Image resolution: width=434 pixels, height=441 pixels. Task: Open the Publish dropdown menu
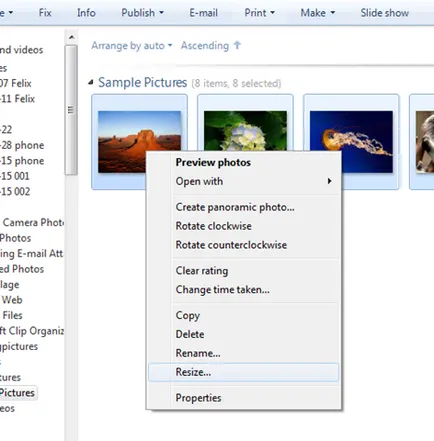pos(142,13)
